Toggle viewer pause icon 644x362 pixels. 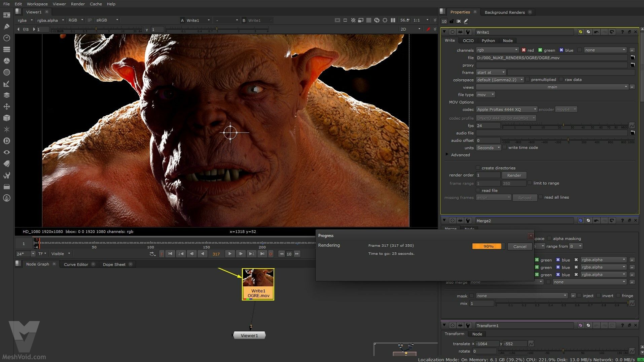click(x=393, y=20)
